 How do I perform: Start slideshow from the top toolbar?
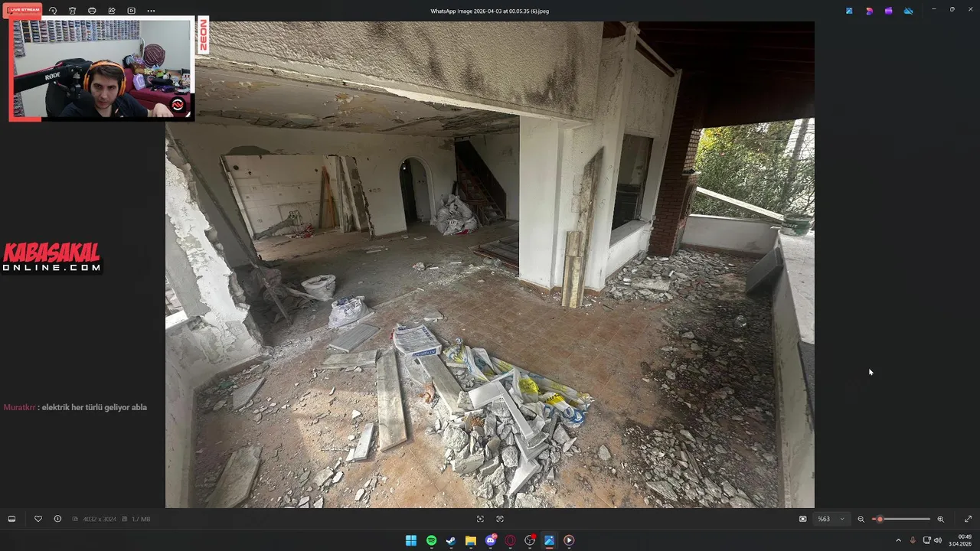(x=132, y=11)
